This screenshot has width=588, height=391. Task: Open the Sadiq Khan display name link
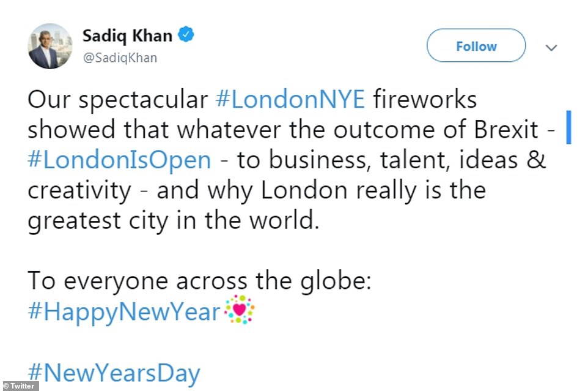(x=127, y=36)
